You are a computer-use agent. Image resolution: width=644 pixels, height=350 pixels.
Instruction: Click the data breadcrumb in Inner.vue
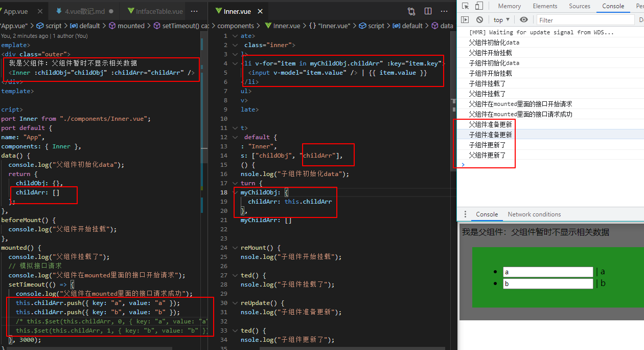point(442,26)
